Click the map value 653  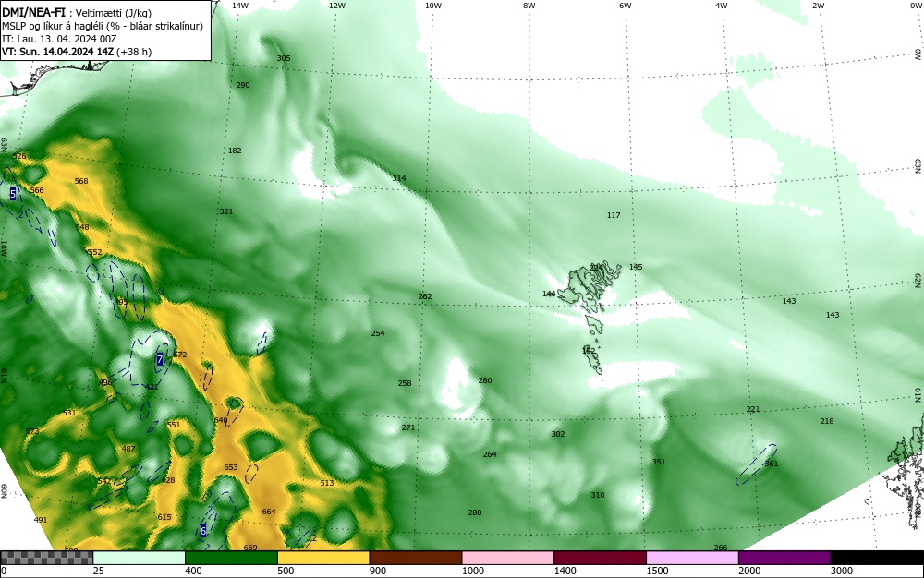231,467
